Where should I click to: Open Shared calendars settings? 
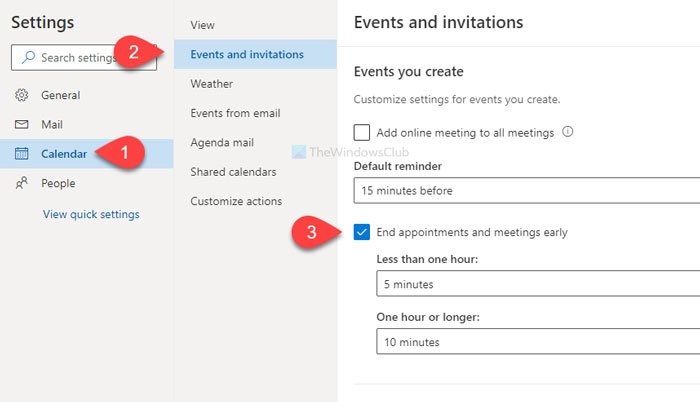tap(233, 172)
